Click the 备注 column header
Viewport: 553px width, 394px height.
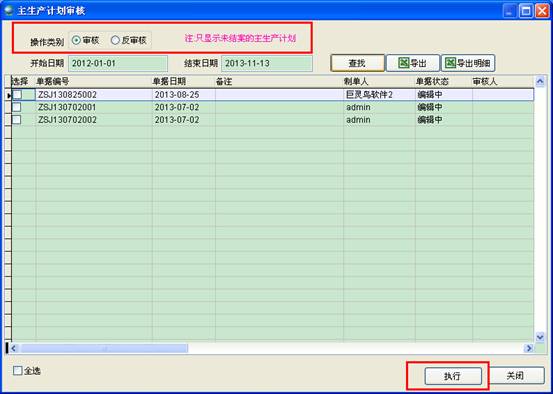(x=279, y=81)
